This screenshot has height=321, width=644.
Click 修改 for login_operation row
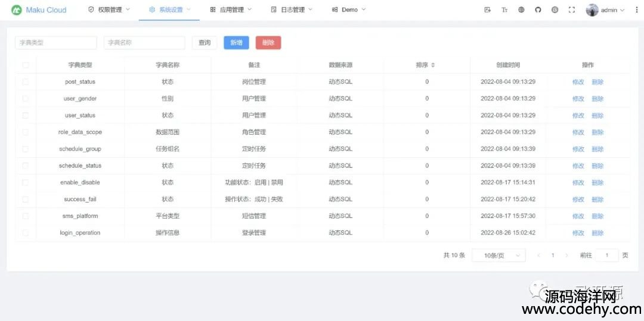click(x=578, y=233)
